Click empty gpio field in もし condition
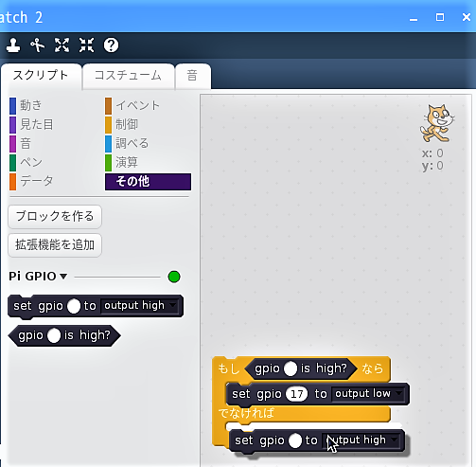The image size is (476, 467). coord(291,368)
